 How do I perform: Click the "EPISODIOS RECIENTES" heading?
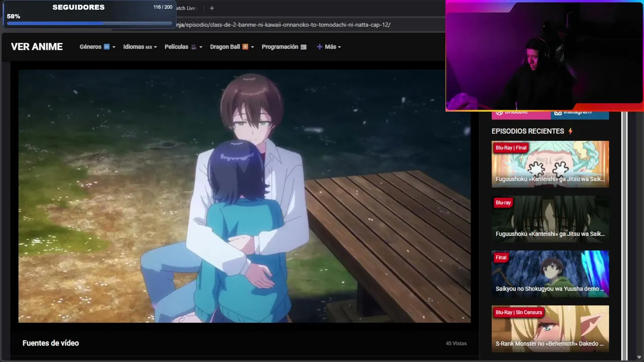[x=528, y=131]
